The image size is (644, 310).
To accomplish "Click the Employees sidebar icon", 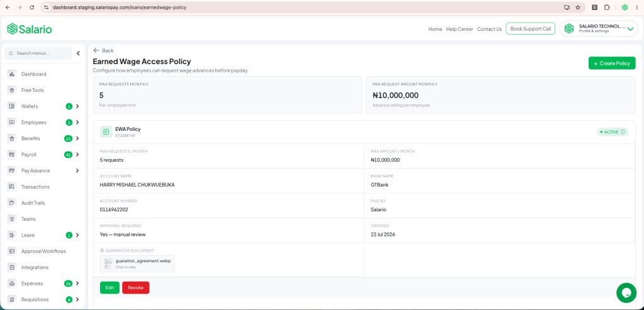I will [12, 123].
